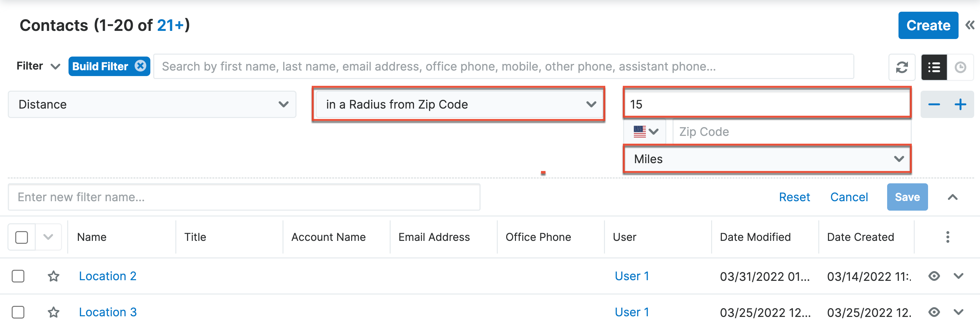
Task: Remove filter row with minus icon
Action: (x=934, y=104)
